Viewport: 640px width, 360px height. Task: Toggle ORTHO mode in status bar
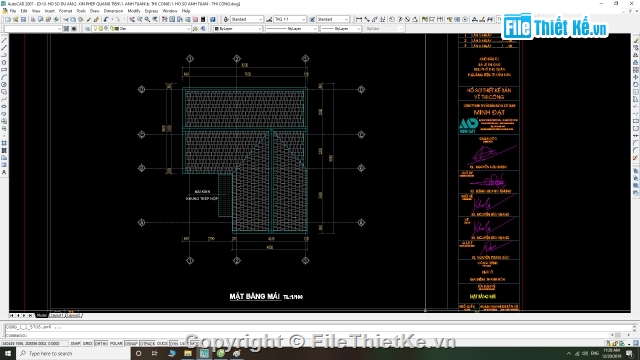(101, 343)
